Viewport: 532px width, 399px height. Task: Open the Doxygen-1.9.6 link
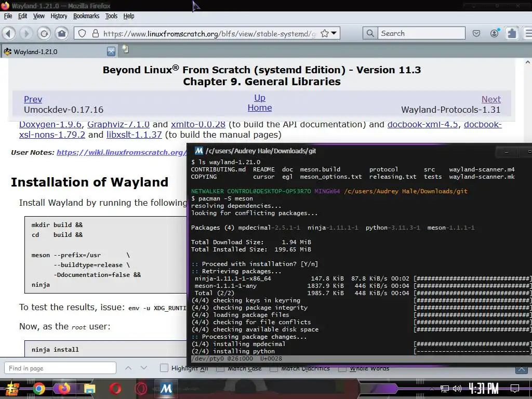tap(50, 125)
